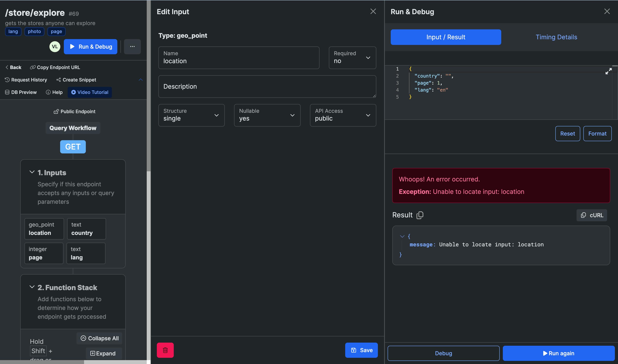
Task: Click the left panel horizontal scrollbar
Action: pyautogui.click(x=42, y=362)
